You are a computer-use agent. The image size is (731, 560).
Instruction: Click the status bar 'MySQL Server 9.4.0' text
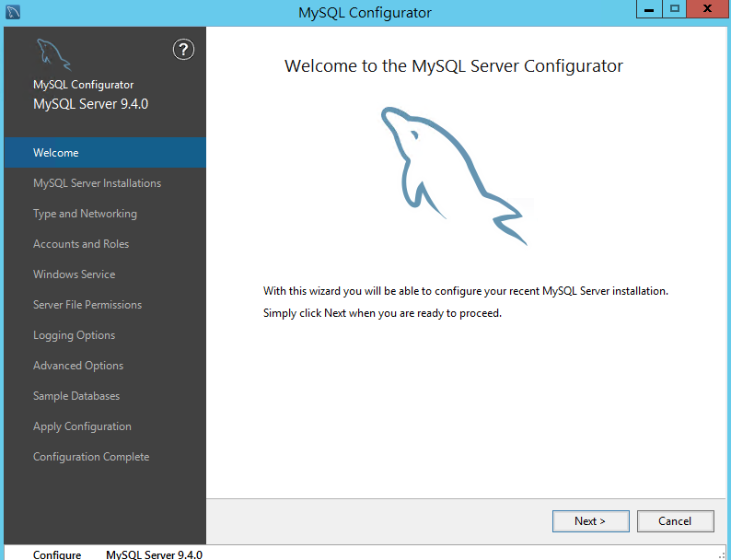tap(155, 554)
